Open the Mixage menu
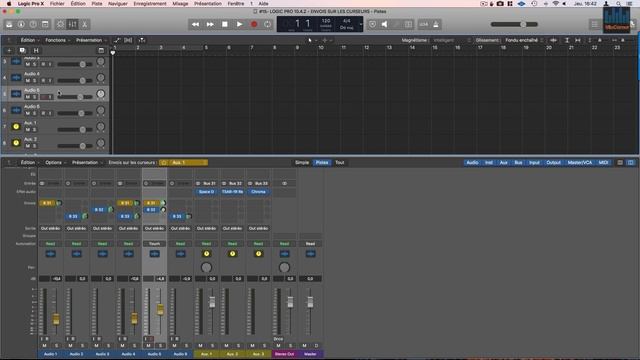The height and width of the screenshot is (360, 640). [x=180, y=3]
